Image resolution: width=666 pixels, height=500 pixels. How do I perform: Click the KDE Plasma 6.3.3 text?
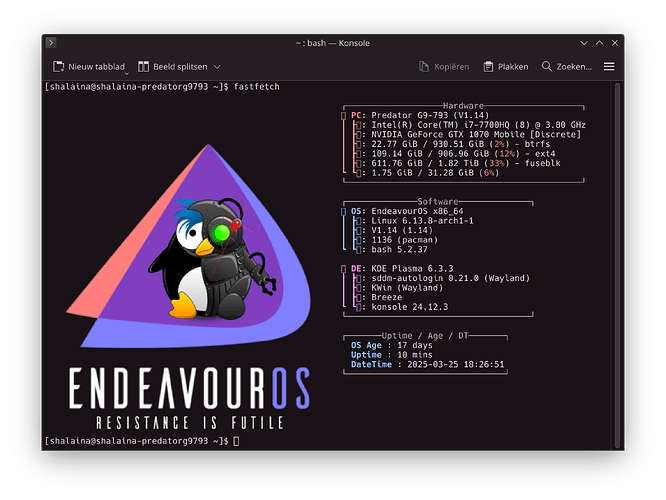[412, 269]
